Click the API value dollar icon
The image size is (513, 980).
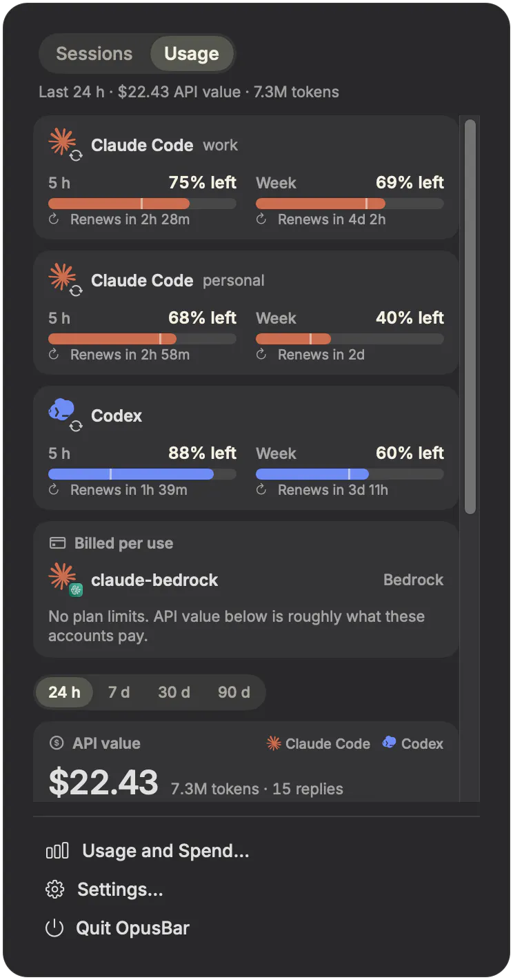(57, 743)
